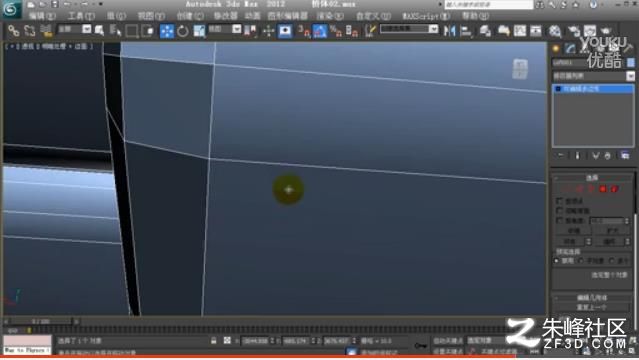
Task: Select the first Preview Selection radio button
Action: pyautogui.click(x=557, y=261)
